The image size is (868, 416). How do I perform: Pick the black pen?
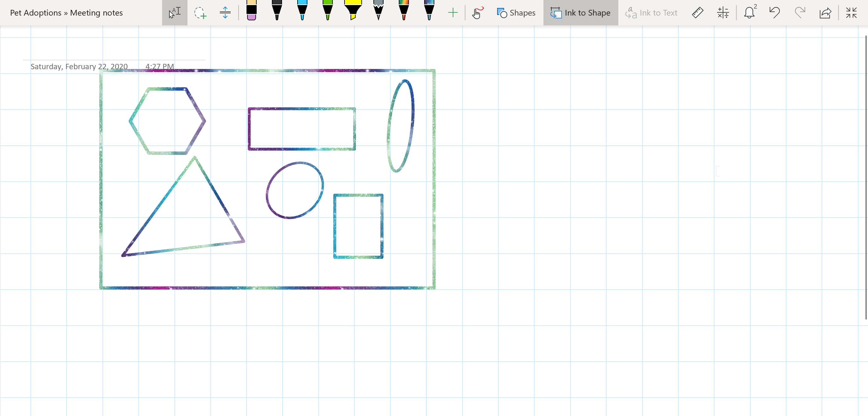pos(277,10)
